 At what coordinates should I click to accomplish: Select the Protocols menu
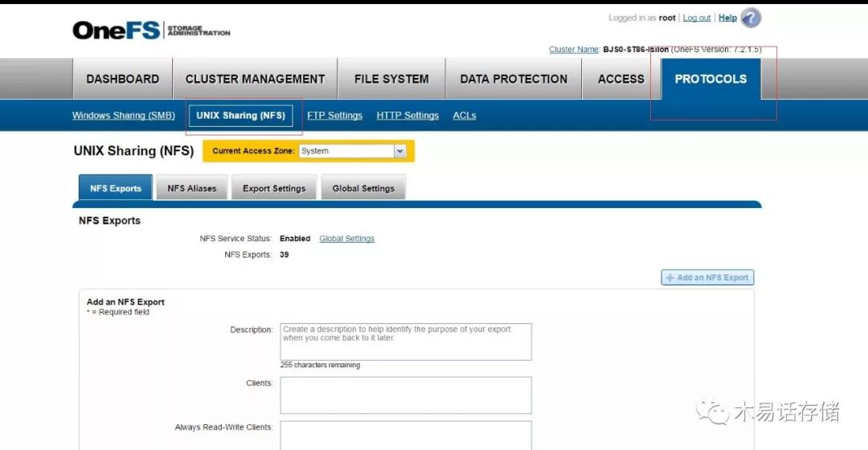pos(710,79)
